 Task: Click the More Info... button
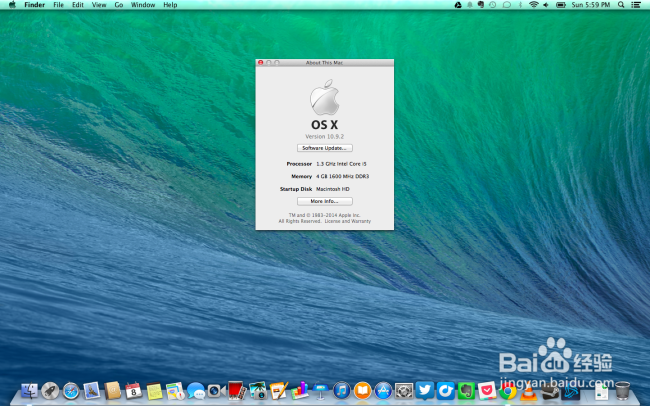pyautogui.click(x=325, y=201)
